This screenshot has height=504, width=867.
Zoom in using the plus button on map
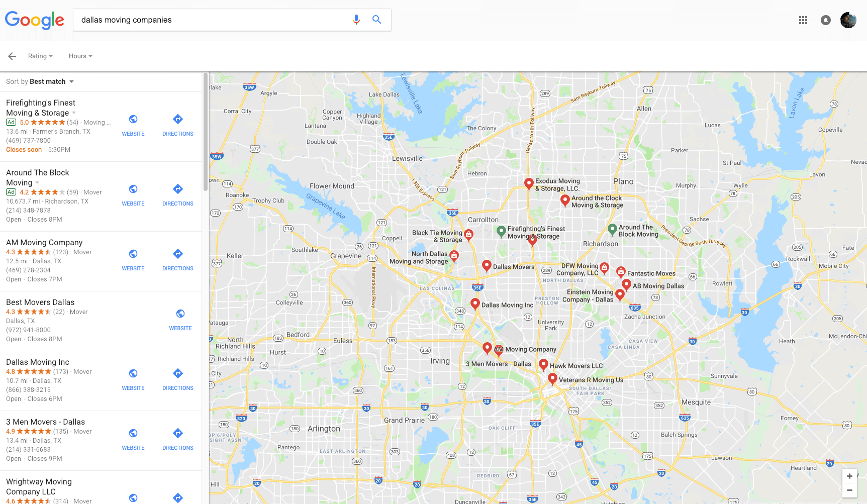pyautogui.click(x=849, y=476)
